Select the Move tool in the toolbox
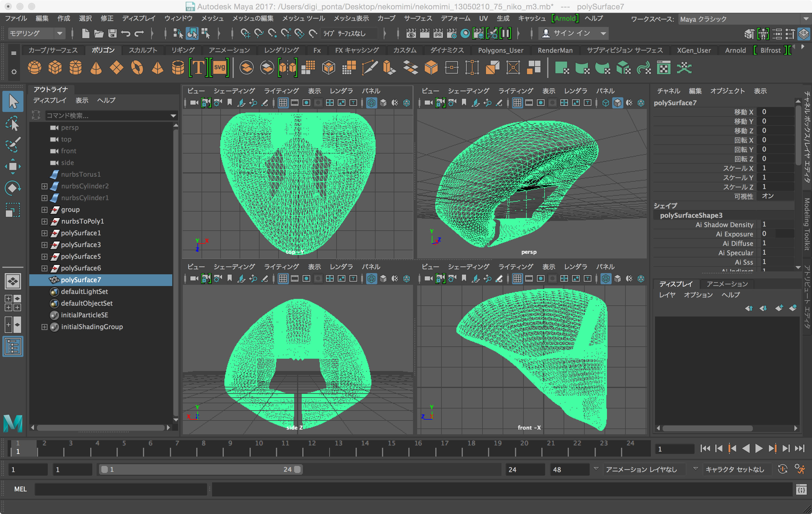 (x=13, y=167)
